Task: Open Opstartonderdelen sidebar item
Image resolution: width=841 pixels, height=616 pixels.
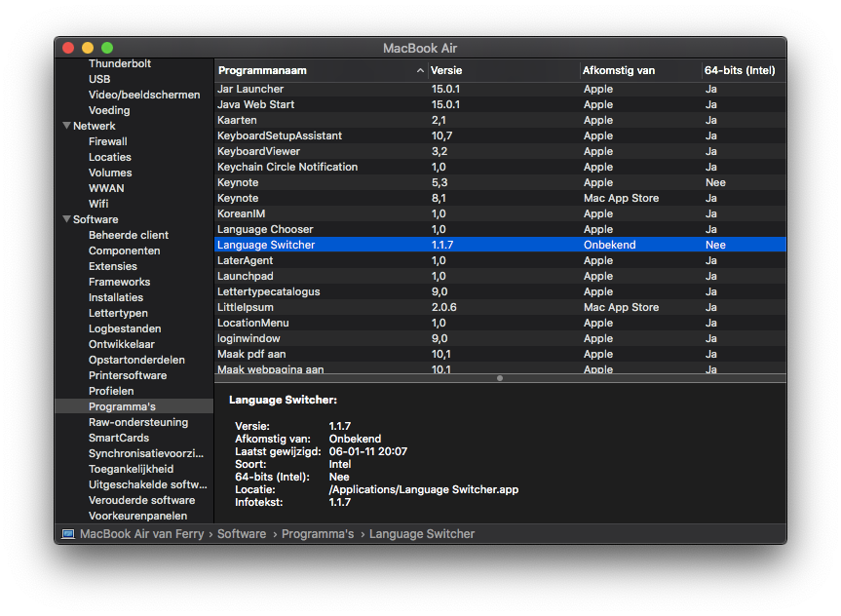Action: click(136, 359)
